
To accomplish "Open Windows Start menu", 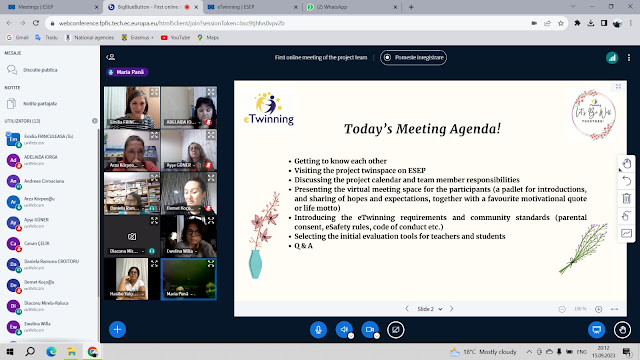I will [10, 352].
